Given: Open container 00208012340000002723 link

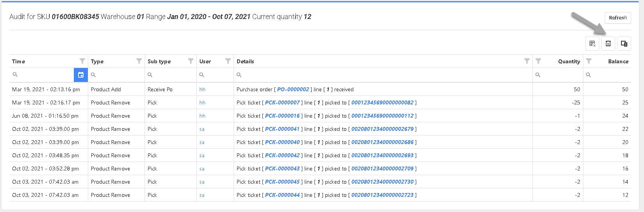Looking at the screenshot, I should 382,195.
